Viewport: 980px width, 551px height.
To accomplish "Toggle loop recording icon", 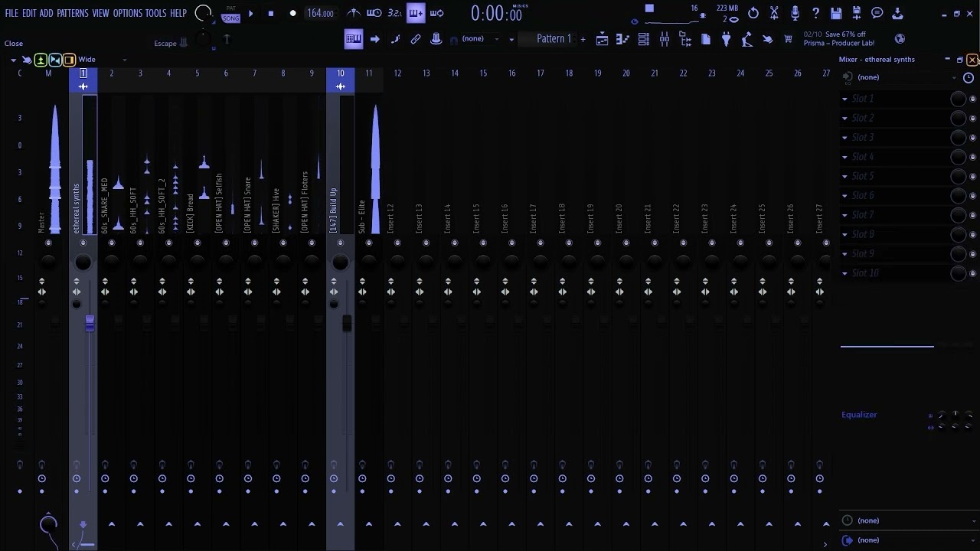I will click(x=437, y=13).
